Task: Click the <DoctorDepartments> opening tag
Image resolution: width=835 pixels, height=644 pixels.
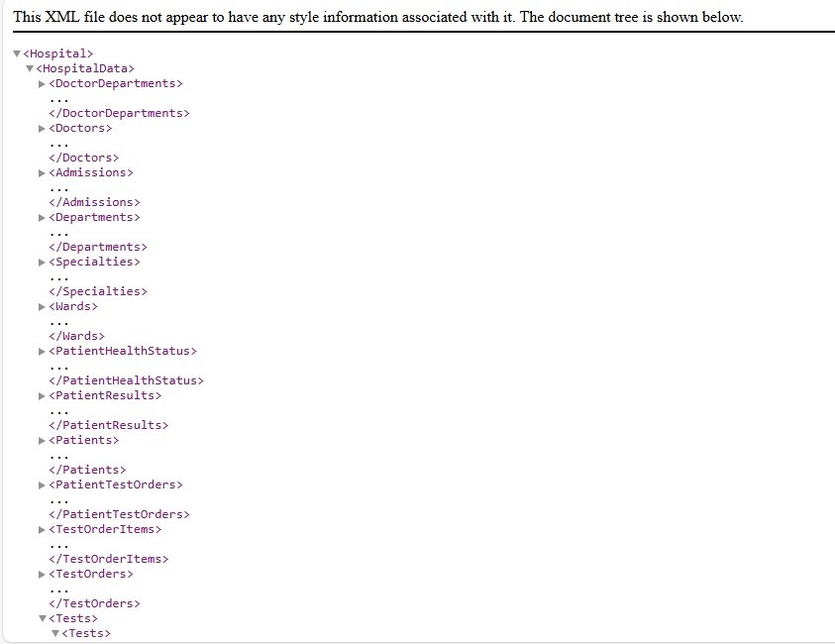Action: [x=116, y=83]
